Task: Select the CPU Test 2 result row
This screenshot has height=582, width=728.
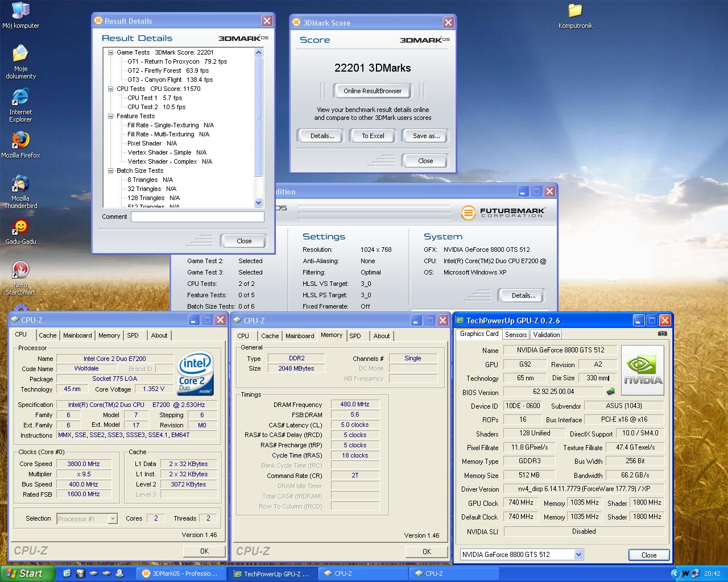Action: pos(156,107)
